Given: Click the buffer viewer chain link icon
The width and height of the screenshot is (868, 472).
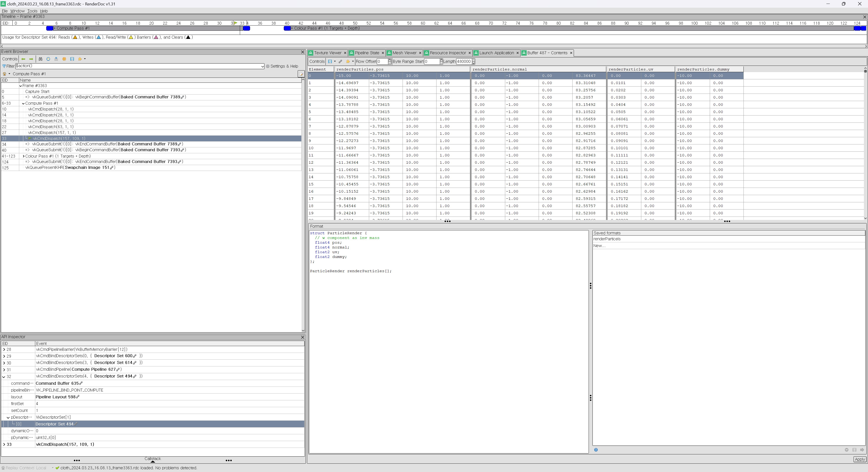Looking at the screenshot, I should click(x=340, y=62).
